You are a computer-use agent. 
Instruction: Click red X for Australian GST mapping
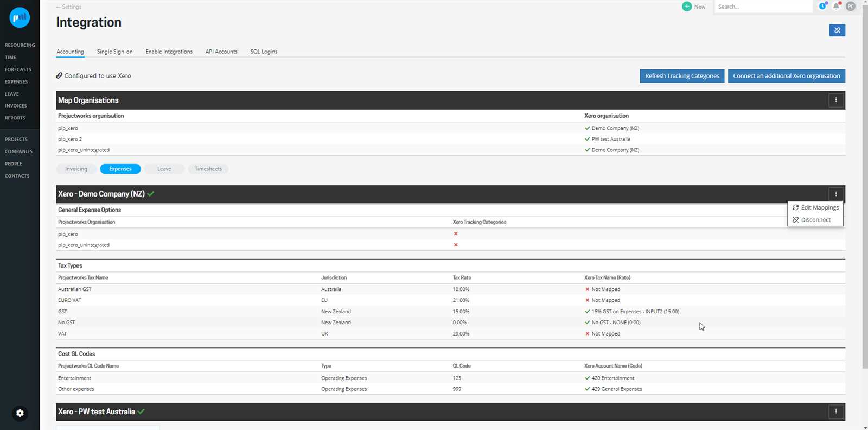click(587, 289)
